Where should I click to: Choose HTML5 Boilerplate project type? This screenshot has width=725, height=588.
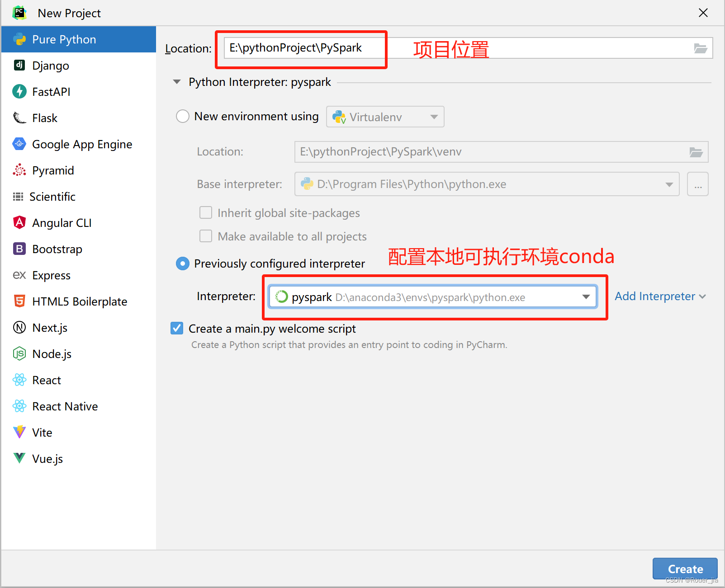[x=79, y=301]
